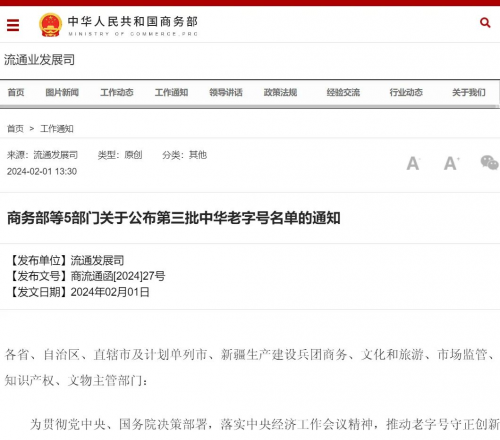Open the red hamburger menu
This screenshot has width=500, height=440.
(x=13, y=25)
